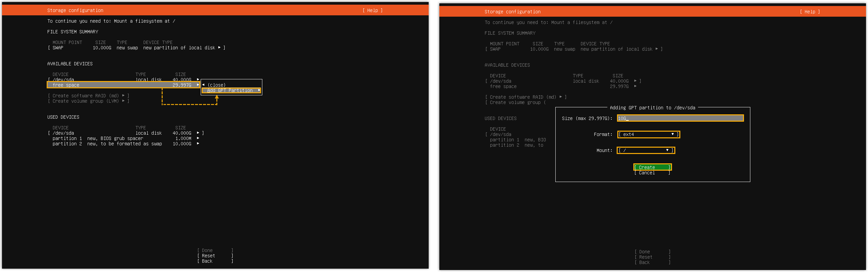Click the arrow beside partition 2 10.000G swap
This screenshot has height=272, width=868.
click(x=198, y=144)
